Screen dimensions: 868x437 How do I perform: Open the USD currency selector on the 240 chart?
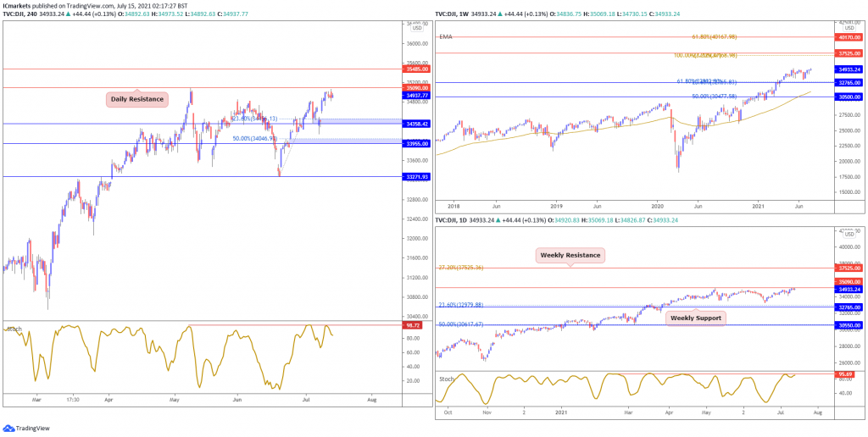click(417, 28)
